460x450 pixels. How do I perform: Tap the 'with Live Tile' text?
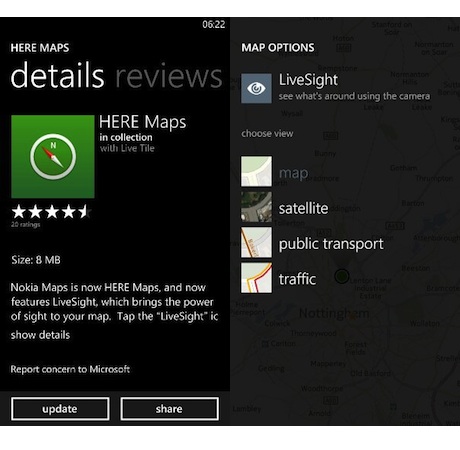127,148
